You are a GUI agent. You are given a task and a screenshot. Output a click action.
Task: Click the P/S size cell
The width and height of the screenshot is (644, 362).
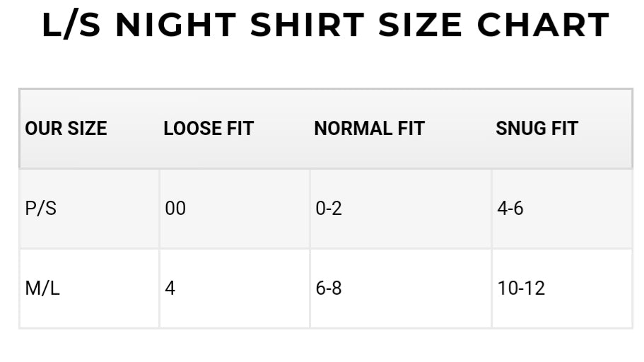coord(89,209)
